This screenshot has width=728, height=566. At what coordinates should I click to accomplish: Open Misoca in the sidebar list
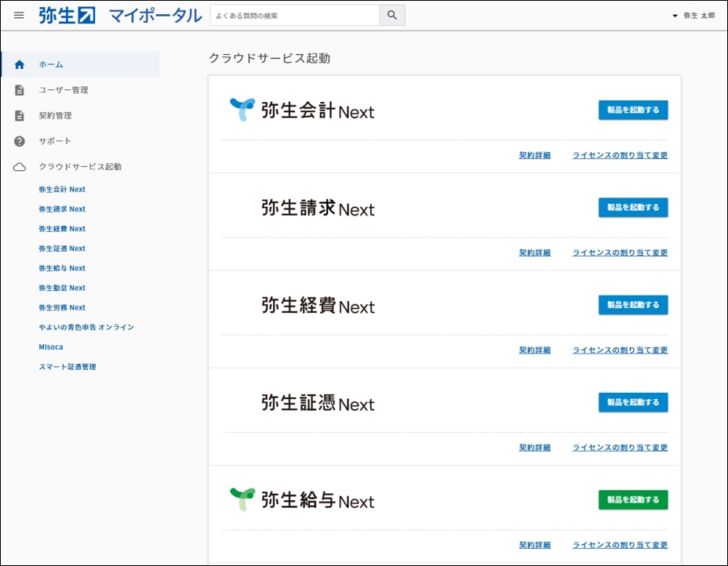coord(51,346)
